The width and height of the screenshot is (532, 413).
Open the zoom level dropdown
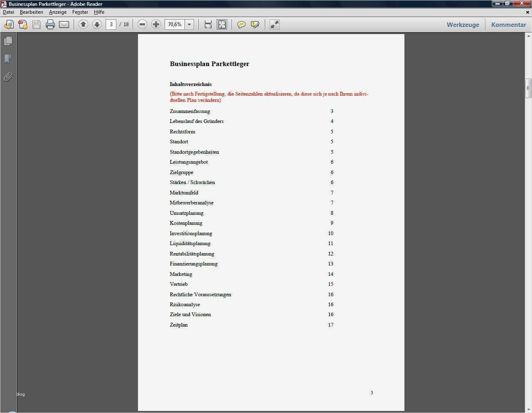(x=189, y=24)
